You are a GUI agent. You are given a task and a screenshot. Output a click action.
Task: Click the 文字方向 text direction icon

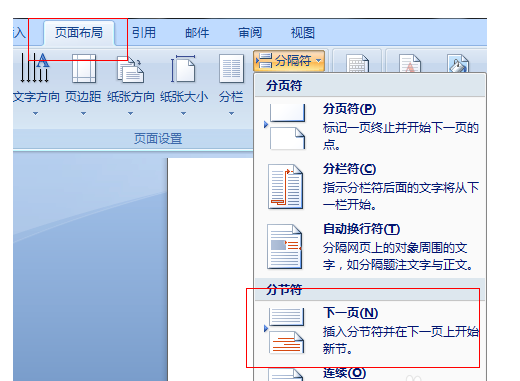tap(35, 68)
